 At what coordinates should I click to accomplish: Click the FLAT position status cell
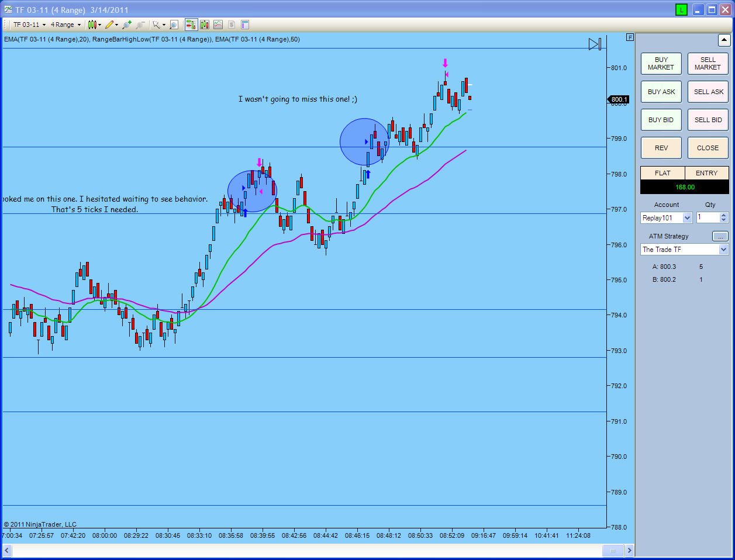click(x=662, y=173)
